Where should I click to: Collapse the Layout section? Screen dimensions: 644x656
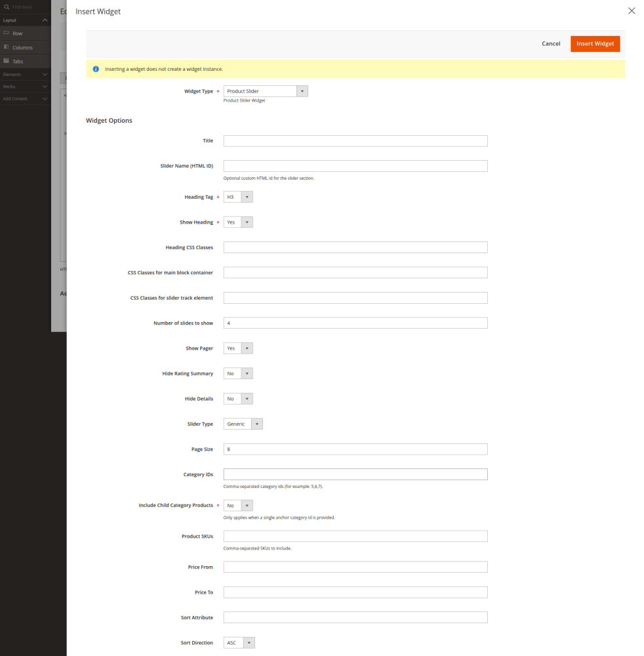[45, 20]
